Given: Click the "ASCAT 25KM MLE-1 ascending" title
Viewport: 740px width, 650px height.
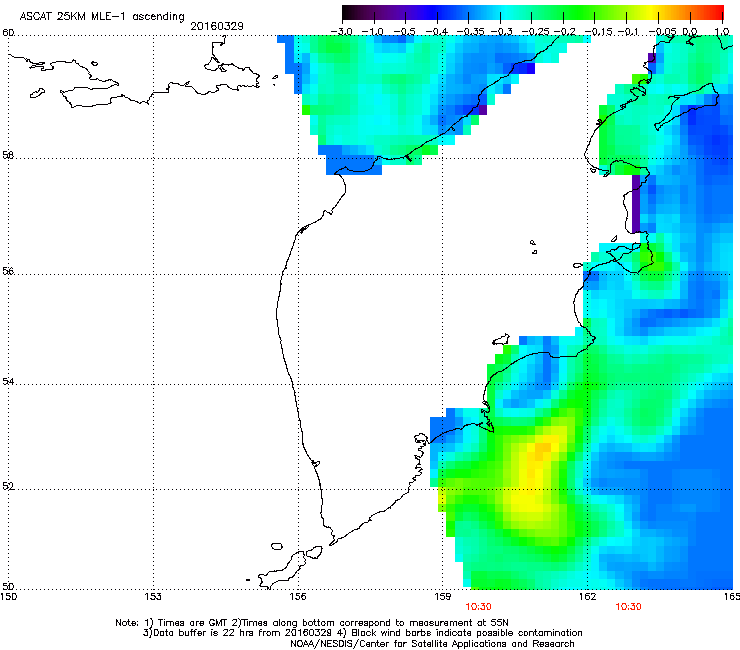Looking at the screenshot, I should click(102, 17).
